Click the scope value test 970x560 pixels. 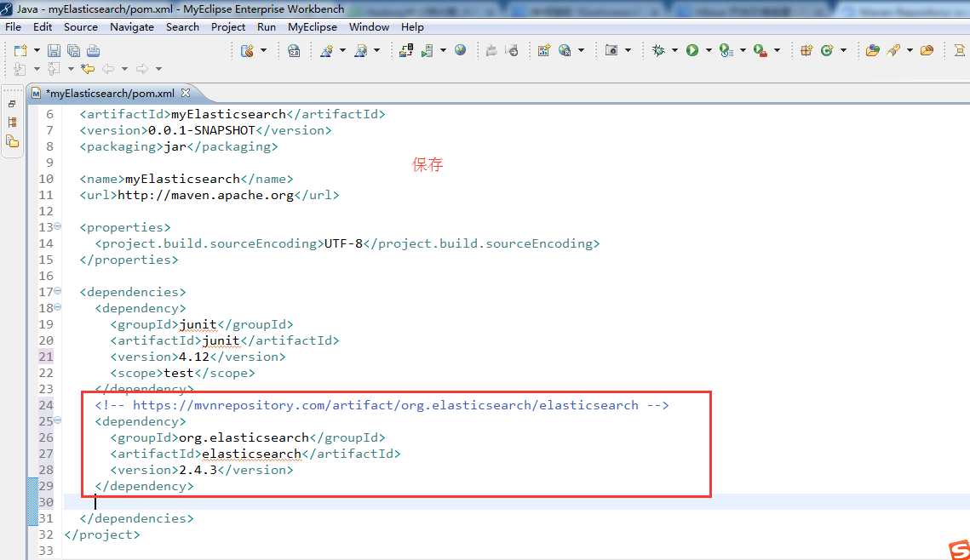point(179,373)
